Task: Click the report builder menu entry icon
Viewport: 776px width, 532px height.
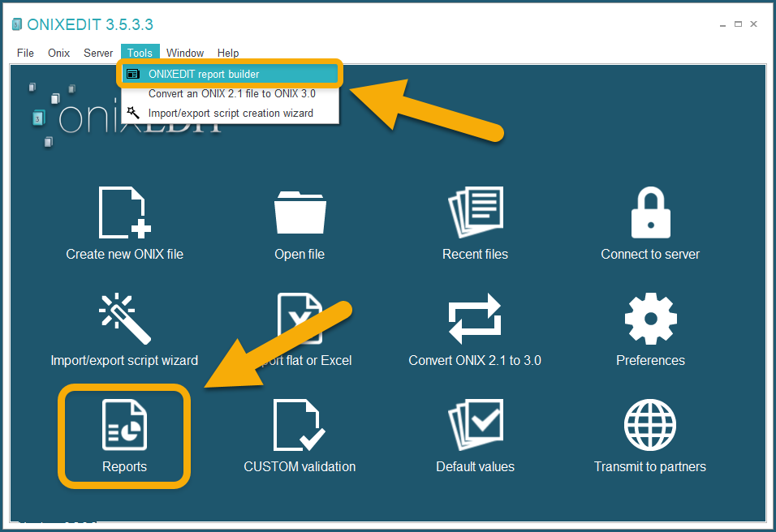Action: coord(132,74)
